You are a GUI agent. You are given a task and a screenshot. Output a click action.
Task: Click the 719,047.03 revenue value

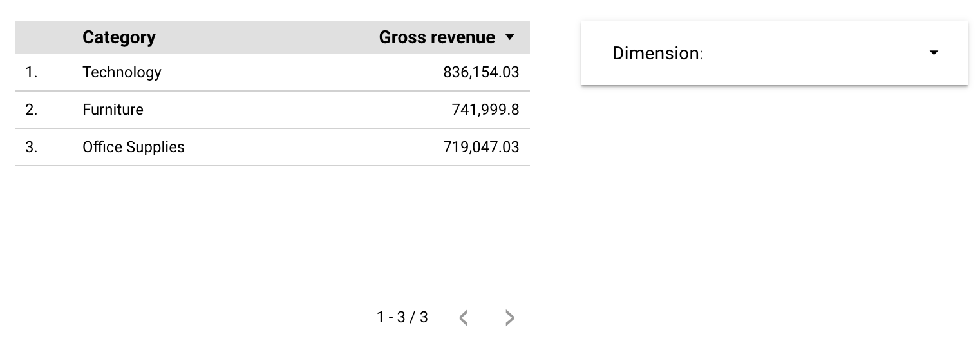pyautogui.click(x=481, y=147)
